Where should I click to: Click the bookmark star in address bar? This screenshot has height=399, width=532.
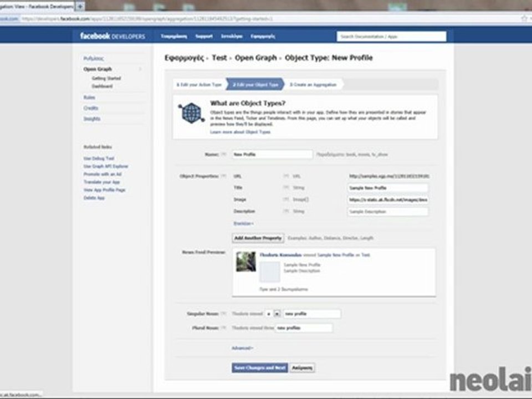(524, 18)
